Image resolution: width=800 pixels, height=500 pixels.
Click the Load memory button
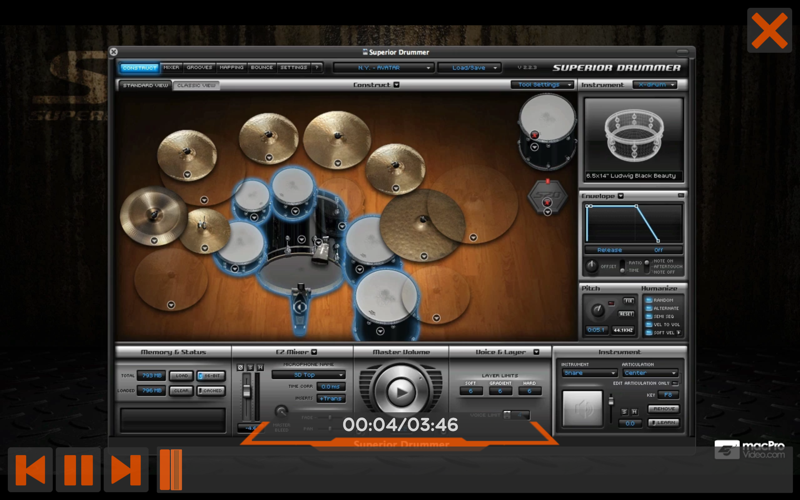[181, 376]
